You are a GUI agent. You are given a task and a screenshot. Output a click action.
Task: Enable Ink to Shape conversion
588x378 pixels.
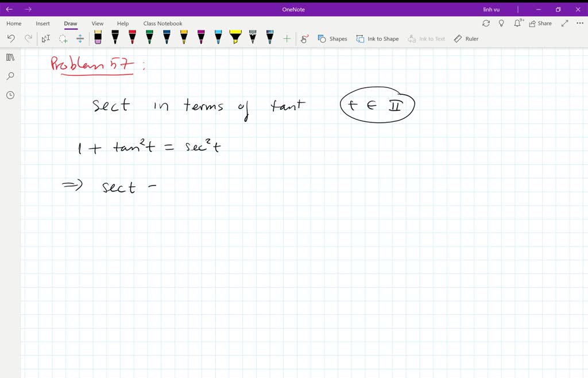pos(377,38)
